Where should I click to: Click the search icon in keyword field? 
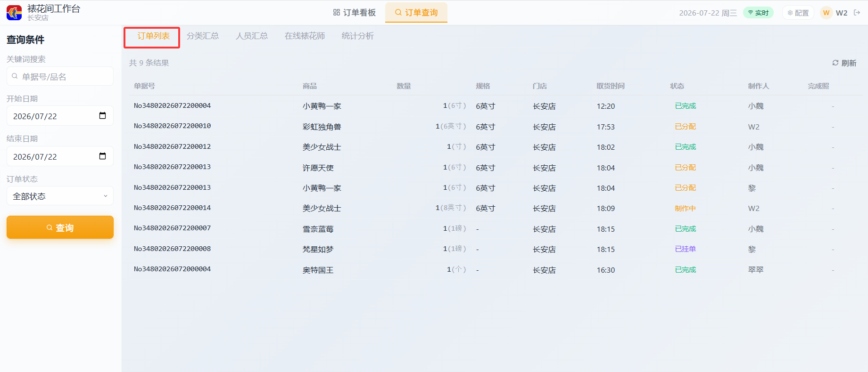coord(15,76)
